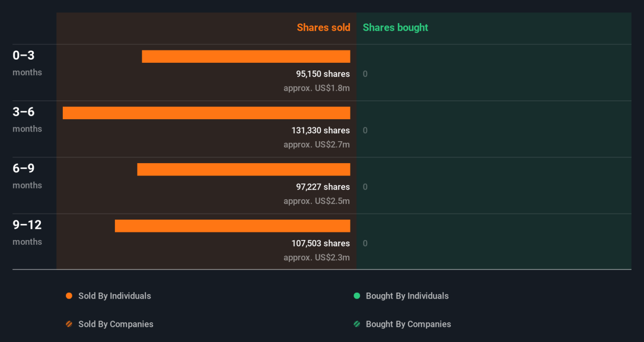
Task: Click the 0–3 months orange bar
Action: click(x=246, y=56)
